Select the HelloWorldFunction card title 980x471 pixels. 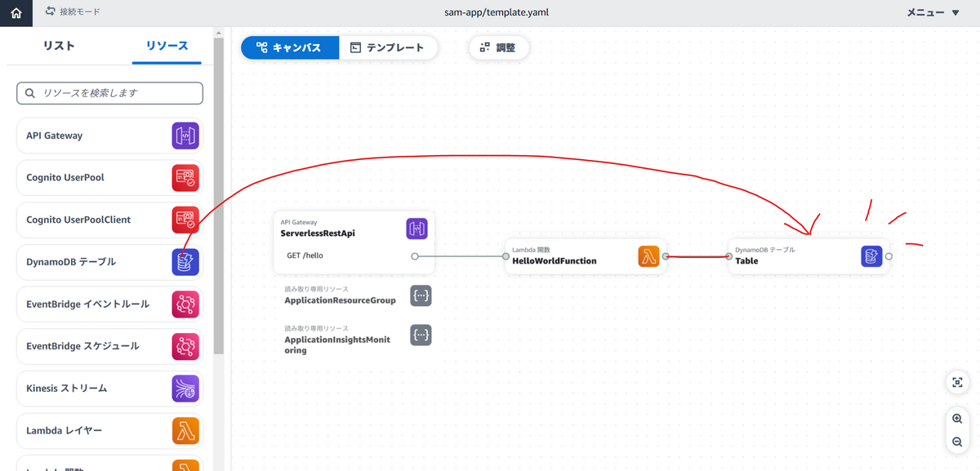tap(555, 261)
